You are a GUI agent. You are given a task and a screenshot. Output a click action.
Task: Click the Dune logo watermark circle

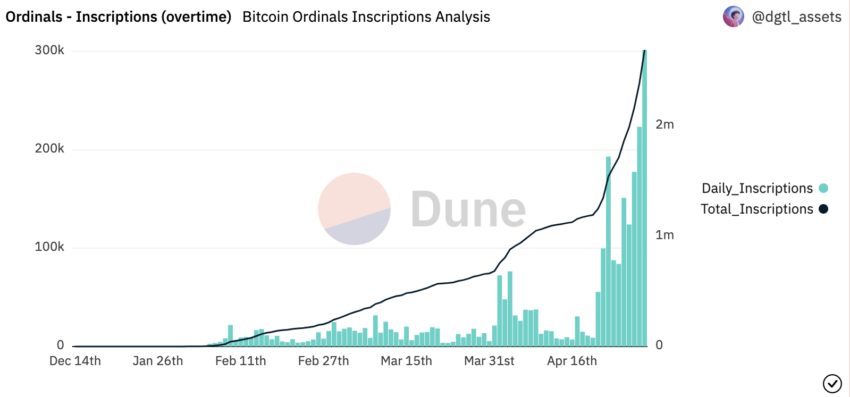355,209
